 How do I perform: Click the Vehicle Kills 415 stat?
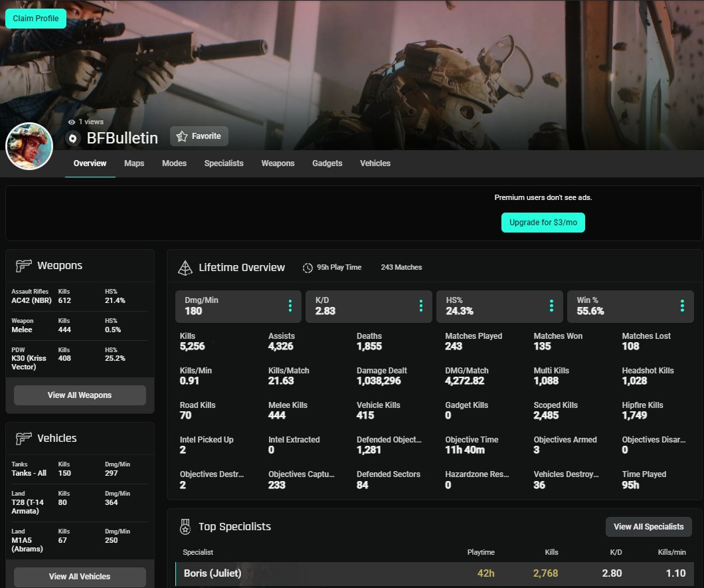tap(378, 411)
